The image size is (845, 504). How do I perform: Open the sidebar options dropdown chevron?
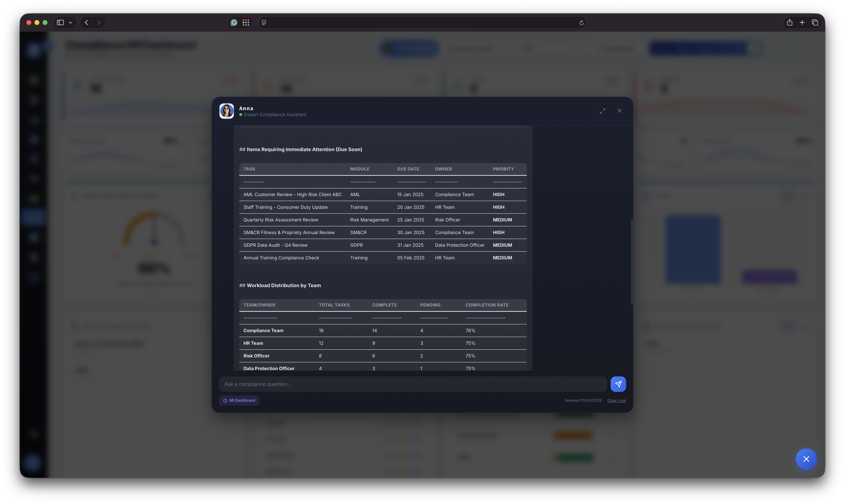pos(70,22)
